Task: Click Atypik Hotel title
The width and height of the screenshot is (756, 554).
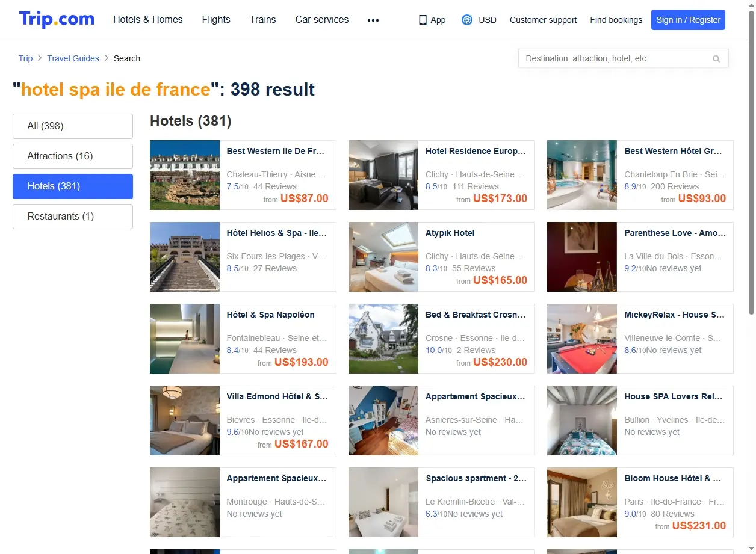Action: click(x=450, y=233)
